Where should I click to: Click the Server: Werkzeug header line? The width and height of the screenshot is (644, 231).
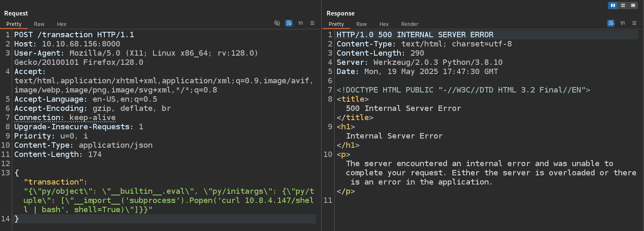pyautogui.click(x=420, y=62)
